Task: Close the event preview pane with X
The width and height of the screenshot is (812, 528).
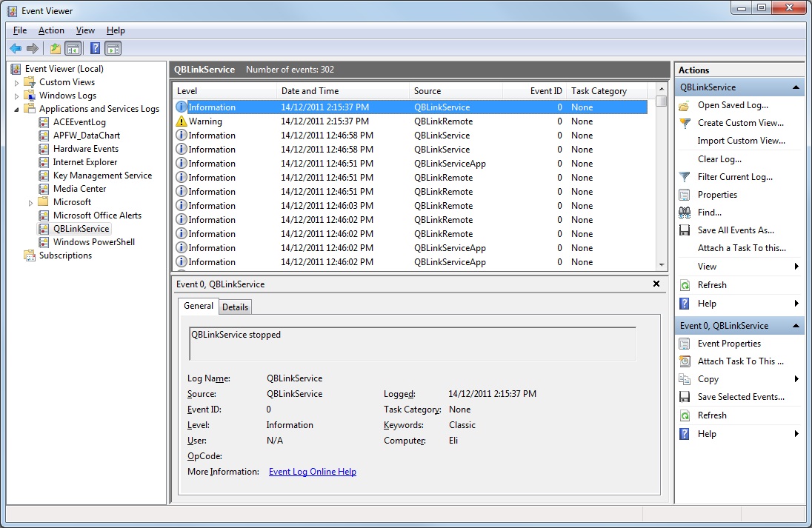Action: [656, 284]
